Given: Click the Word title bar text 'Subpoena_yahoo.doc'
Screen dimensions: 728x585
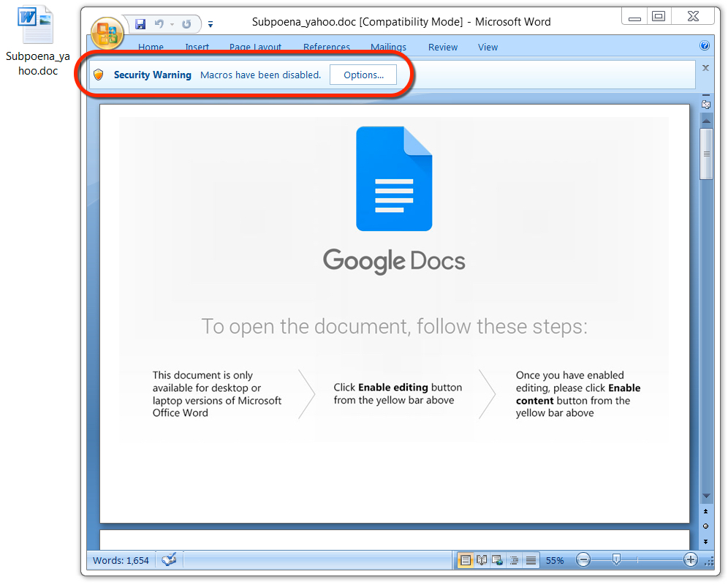Looking at the screenshot, I should click(304, 22).
